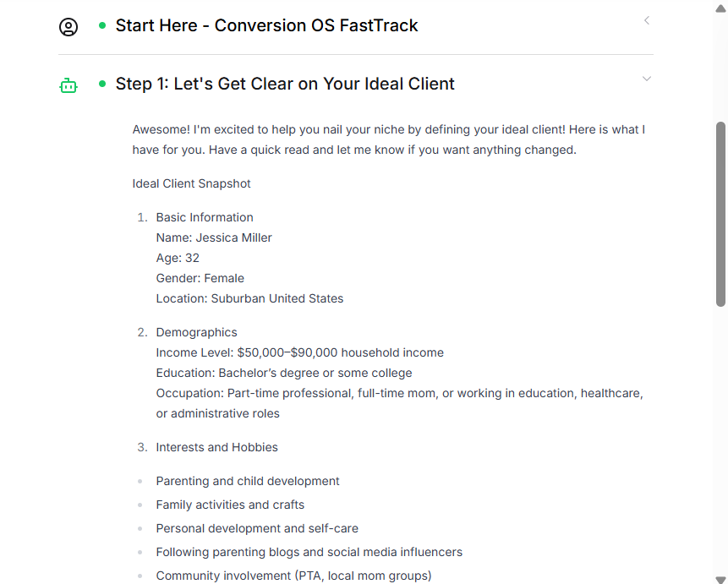The image size is (728, 584).
Task: Click the name line reading Jessica Miller
Action: click(x=214, y=237)
